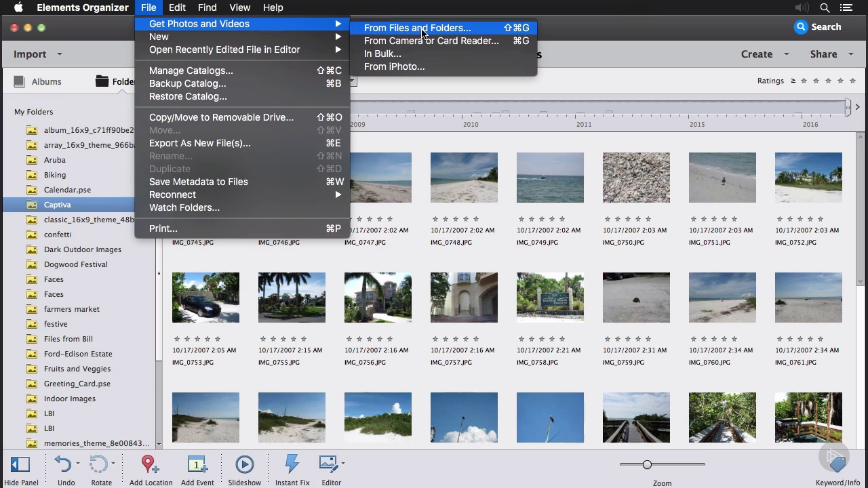Click the Aruba folder icon

(32, 160)
